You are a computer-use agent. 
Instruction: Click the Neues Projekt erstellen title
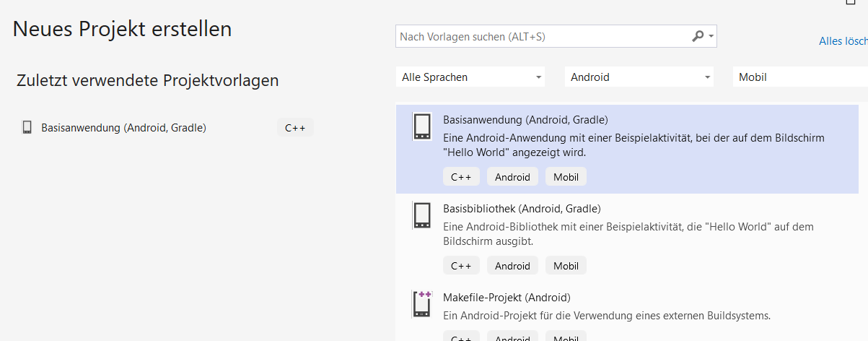coord(123,30)
